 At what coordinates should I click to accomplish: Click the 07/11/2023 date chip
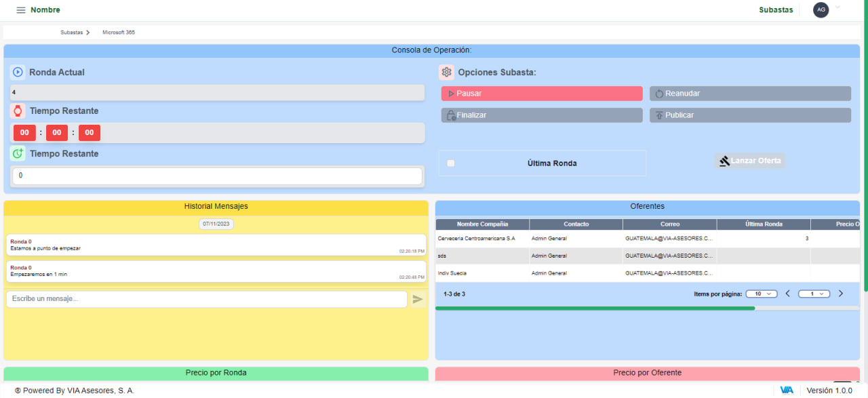(216, 224)
